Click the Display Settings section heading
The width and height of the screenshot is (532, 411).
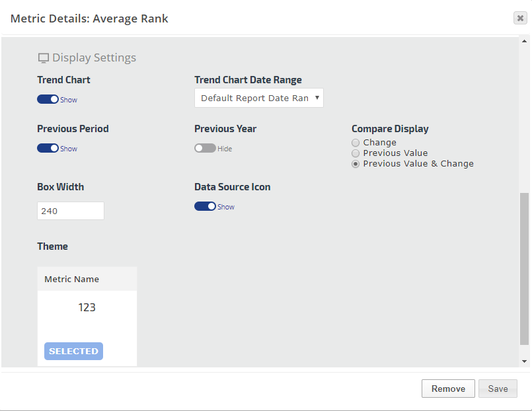coord(94,57)
